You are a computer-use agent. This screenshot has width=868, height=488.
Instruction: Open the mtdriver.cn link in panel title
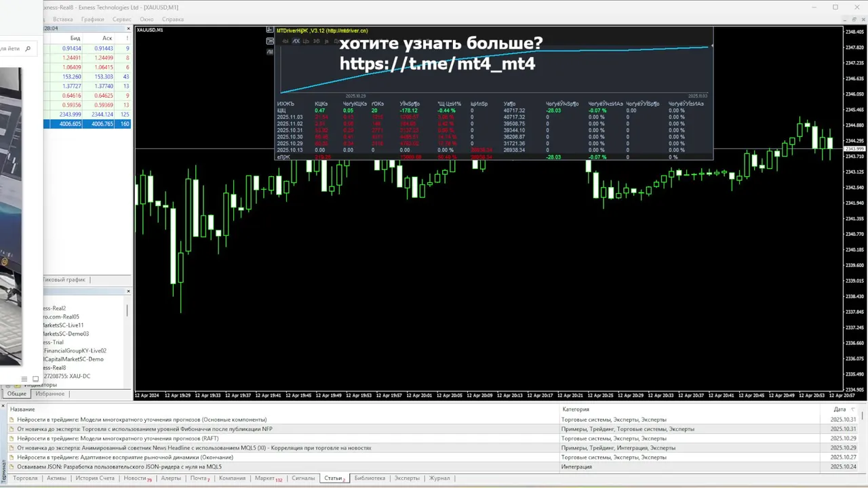tap(347, 30)
